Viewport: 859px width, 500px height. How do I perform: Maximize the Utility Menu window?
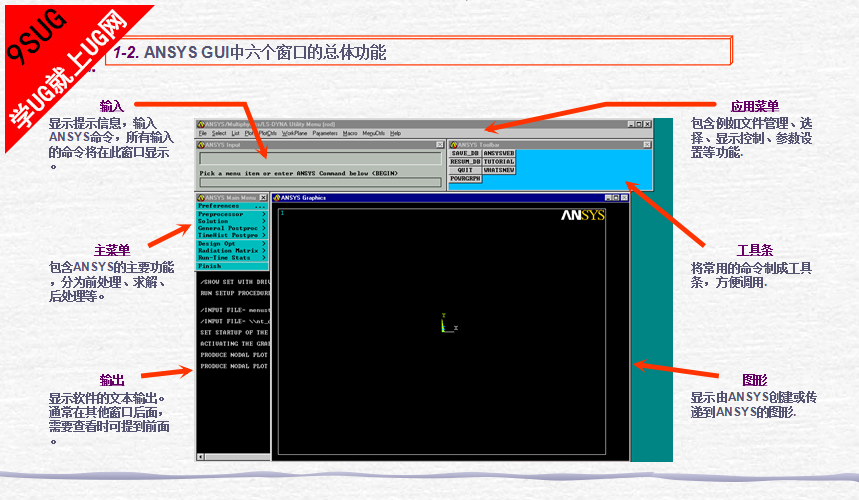639,124
